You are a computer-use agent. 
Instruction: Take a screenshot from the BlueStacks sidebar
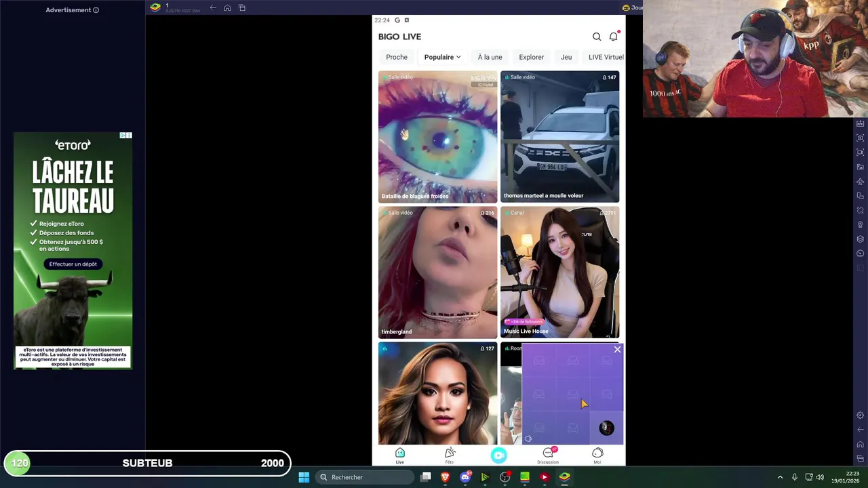tap(861, 138)
